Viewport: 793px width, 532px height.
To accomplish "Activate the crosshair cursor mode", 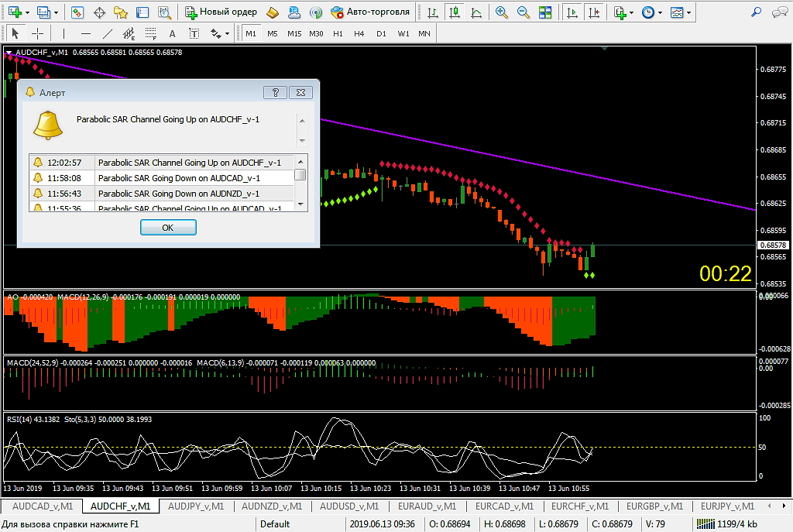I will 37,34.
